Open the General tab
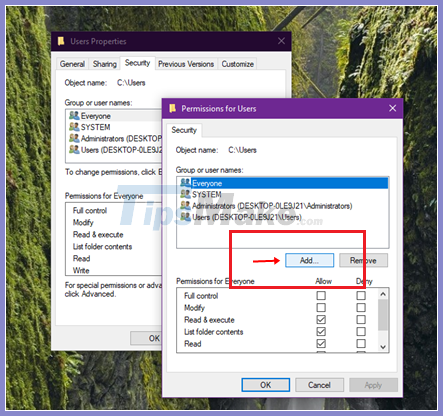The image size is (443, 416). point(72,64)
